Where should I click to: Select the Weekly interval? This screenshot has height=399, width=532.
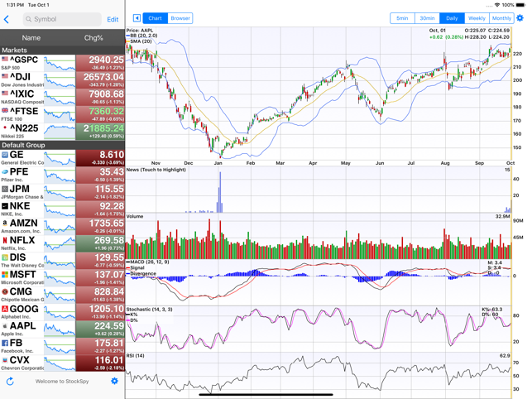tap(477, 18)
